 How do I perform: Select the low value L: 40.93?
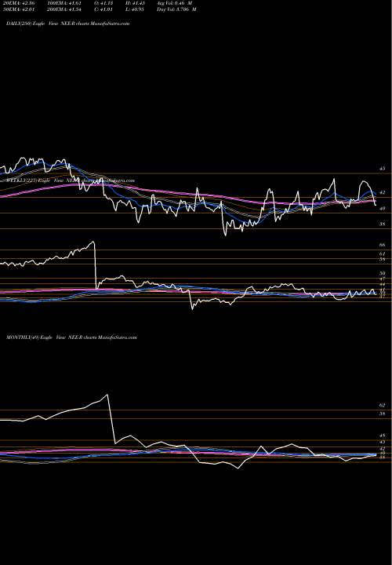tap(135, 9)
